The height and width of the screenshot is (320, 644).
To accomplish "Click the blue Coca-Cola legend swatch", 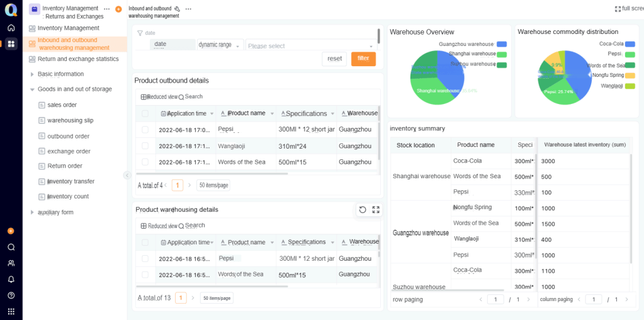I will tap(630, 44).
